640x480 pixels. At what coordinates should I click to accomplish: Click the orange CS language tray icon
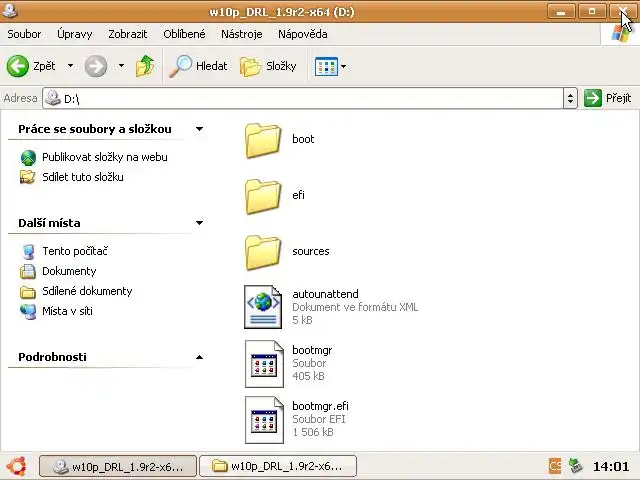tap(555, 465)
